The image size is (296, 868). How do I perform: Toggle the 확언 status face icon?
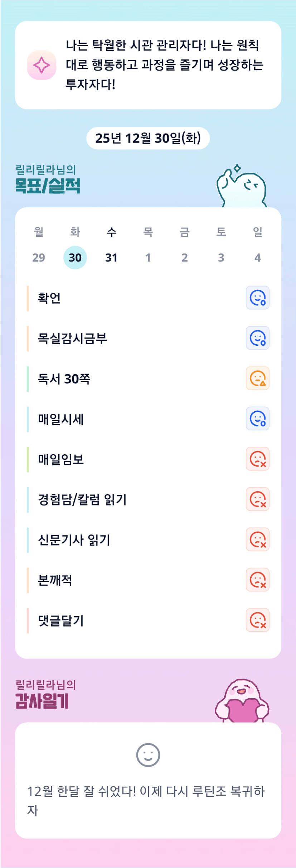(257, 298)
